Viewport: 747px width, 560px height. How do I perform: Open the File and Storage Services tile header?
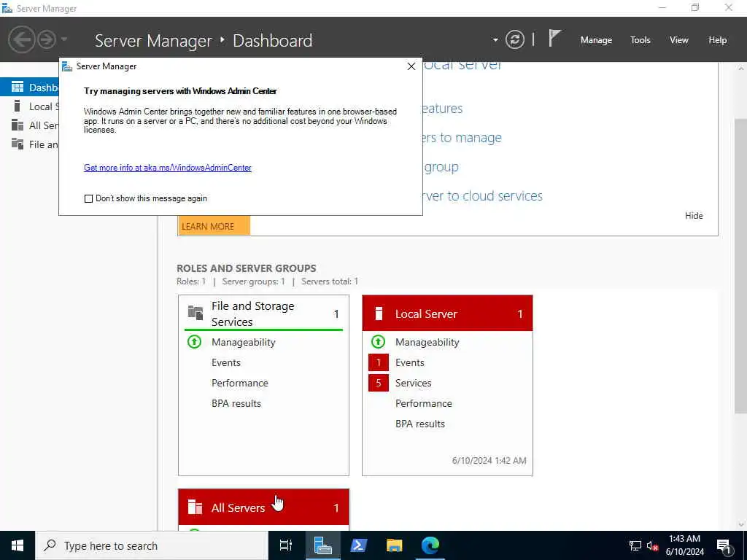tap(263, 314)
